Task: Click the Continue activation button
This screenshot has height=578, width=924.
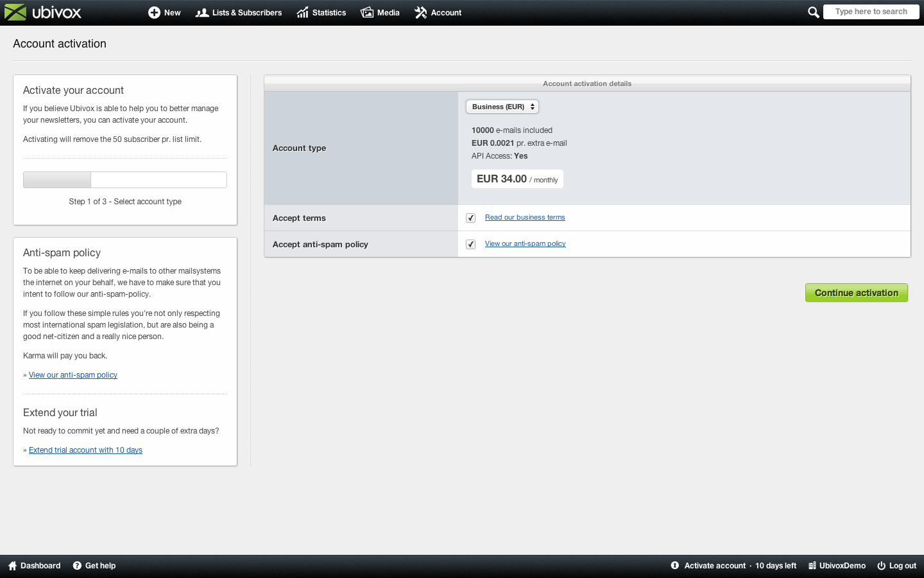Action: 857,293
